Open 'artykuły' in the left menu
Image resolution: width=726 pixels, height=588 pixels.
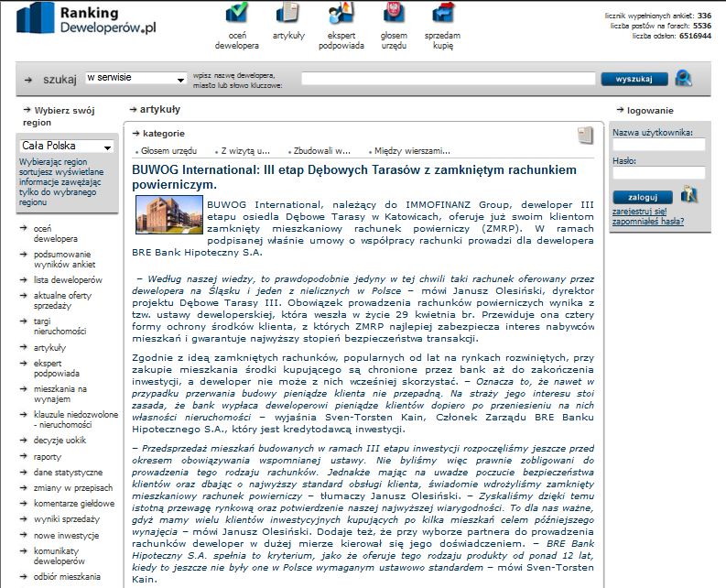coord(49,347)
